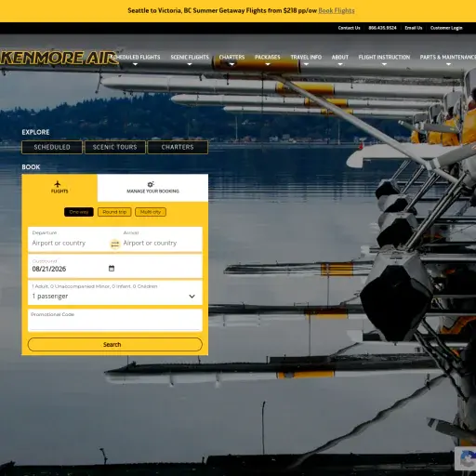Open the outbound date calendar icon

(112, 269)
